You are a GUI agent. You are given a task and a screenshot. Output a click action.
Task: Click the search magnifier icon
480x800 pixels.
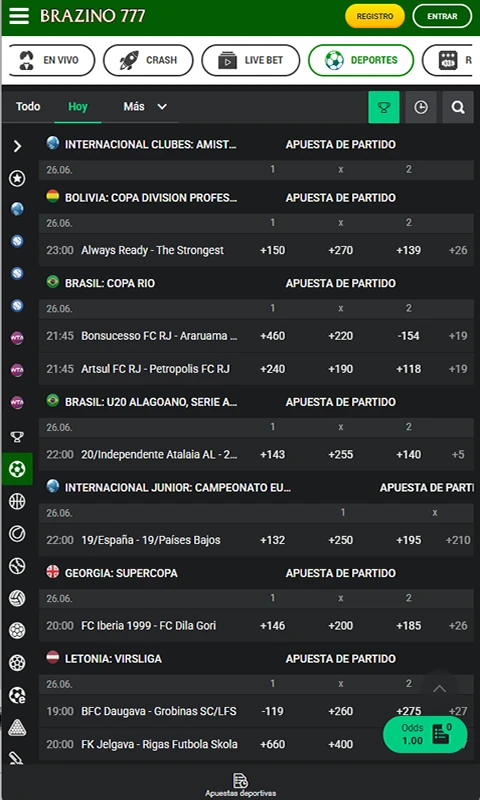click(458, 107)
